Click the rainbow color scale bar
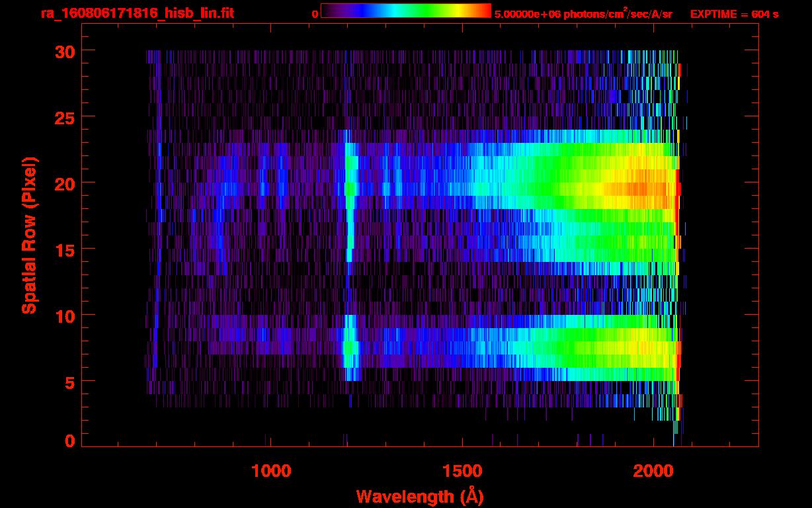812x508 pixels. [406, 11]
